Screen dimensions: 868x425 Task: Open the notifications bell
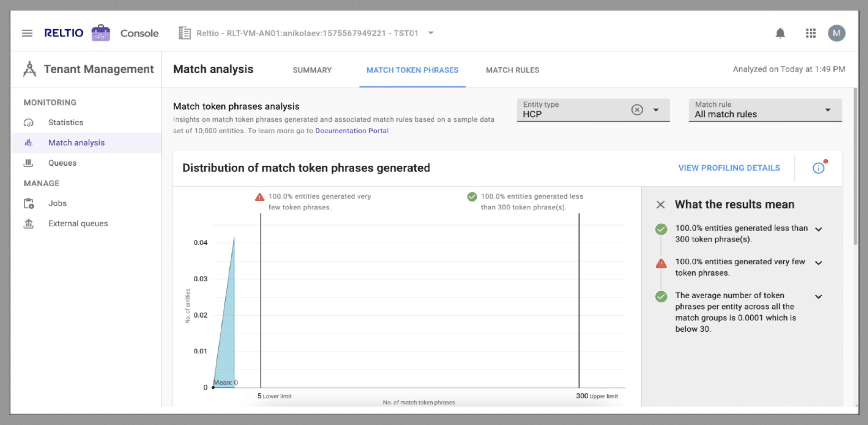(x=780, y=33)
